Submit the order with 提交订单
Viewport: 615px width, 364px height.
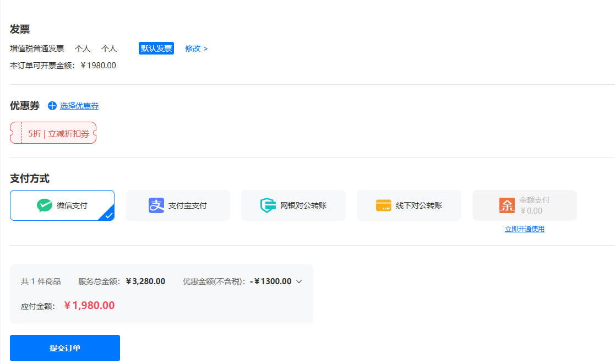tap(65, 348)
